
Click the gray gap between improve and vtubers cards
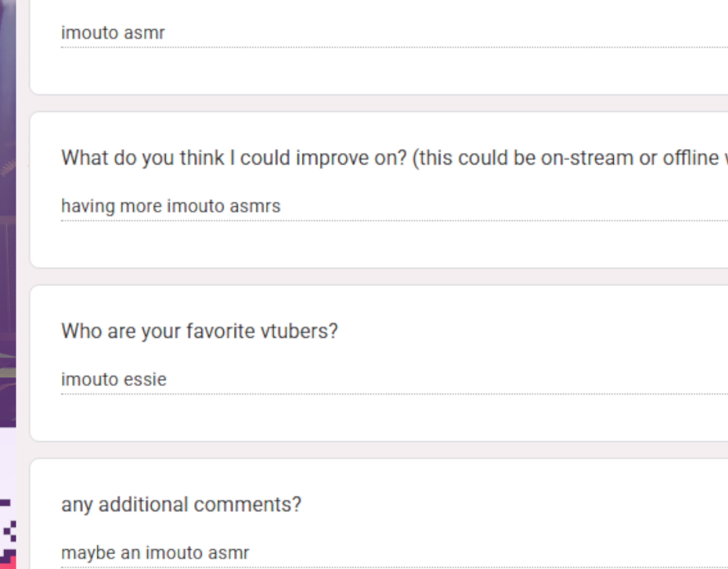point(379,277)
